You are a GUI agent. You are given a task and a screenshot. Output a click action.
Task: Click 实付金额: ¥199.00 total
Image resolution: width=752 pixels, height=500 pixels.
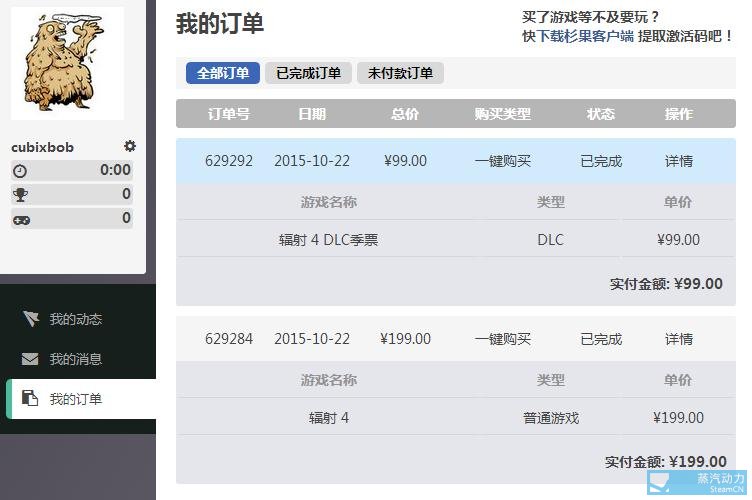666,462
